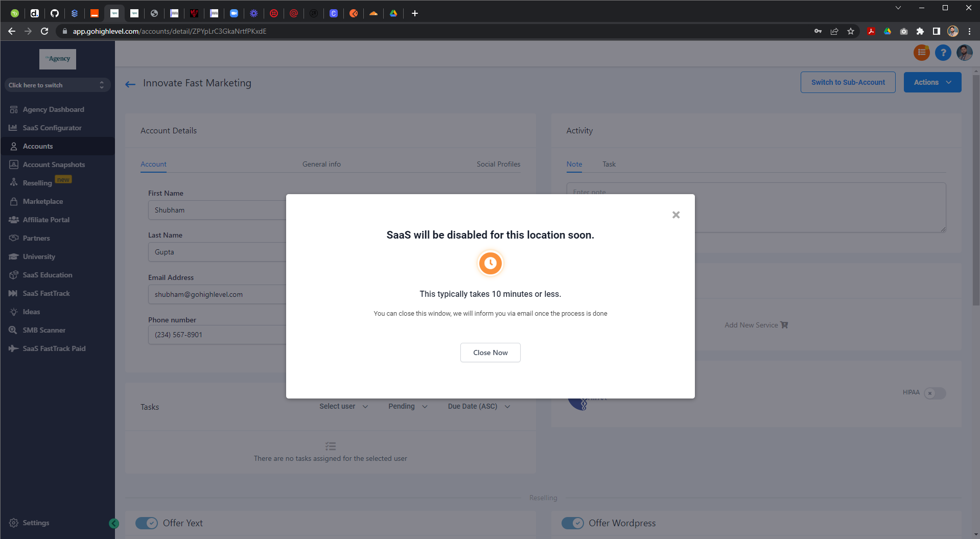
Task: Select the Account tab
Action: [x=153, y=164]
